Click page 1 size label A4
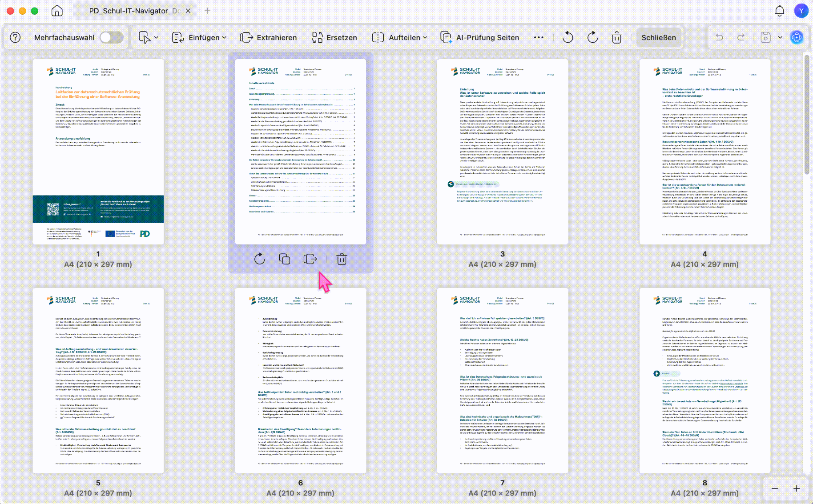Viewport: 813px width, 504px height. [x=98, y=264]
